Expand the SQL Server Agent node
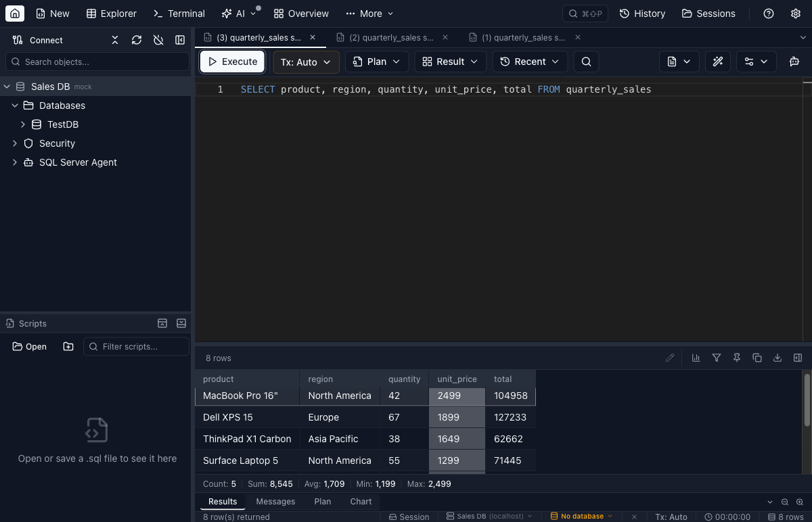 15,162
